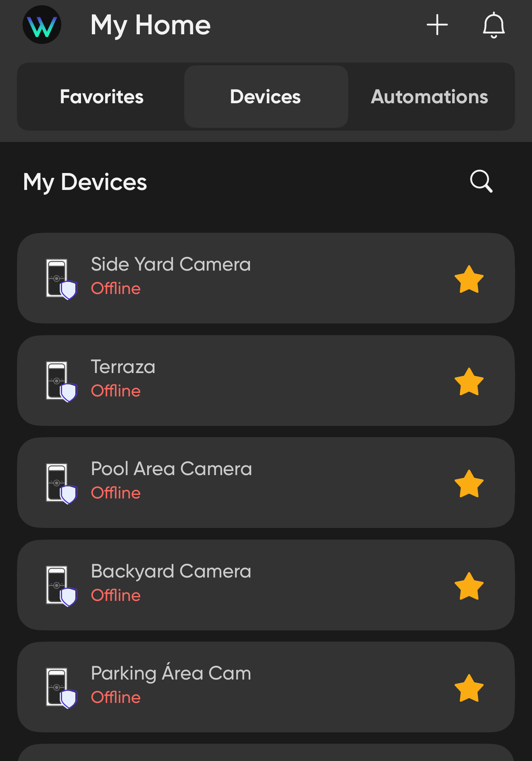Open the Automations tab
Screen dimensions: 532x761
pos(430,97)
